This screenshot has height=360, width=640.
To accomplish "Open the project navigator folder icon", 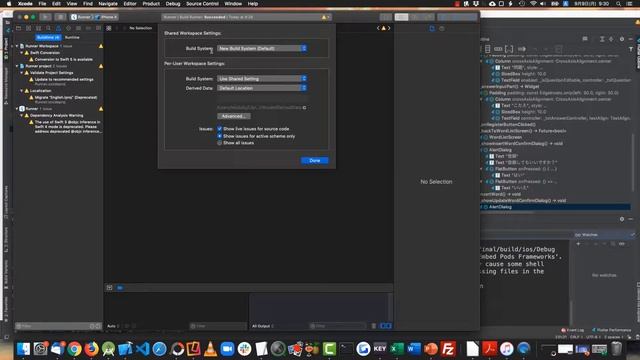I will pyautogui.click(x=18, y=28).
